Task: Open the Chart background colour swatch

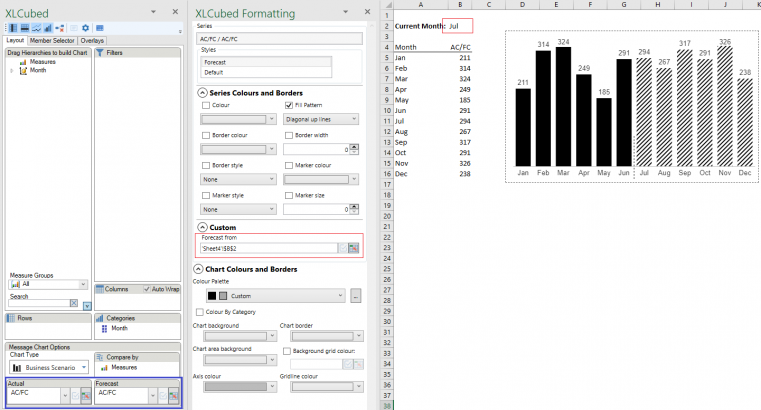Action: (x=240, y=336)
